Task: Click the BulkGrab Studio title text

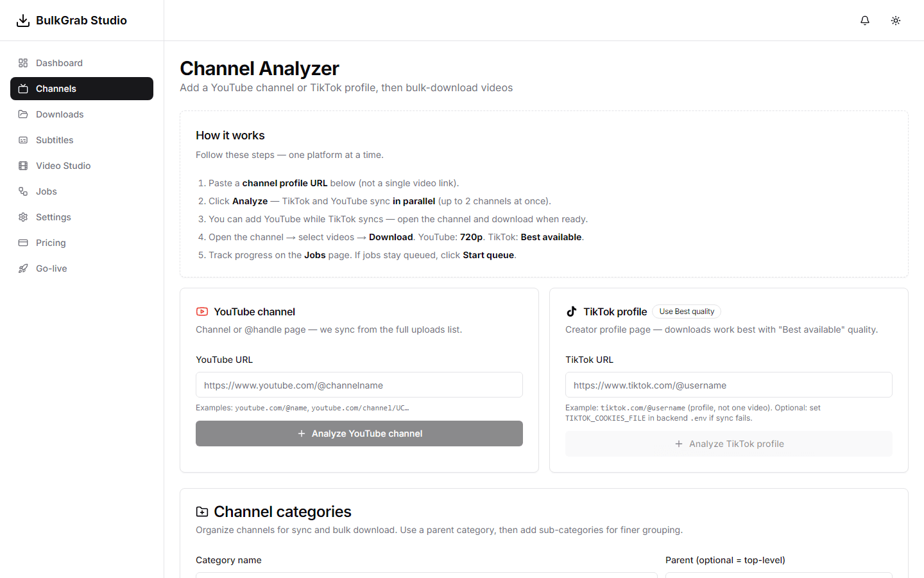Action: coord(81,21)
